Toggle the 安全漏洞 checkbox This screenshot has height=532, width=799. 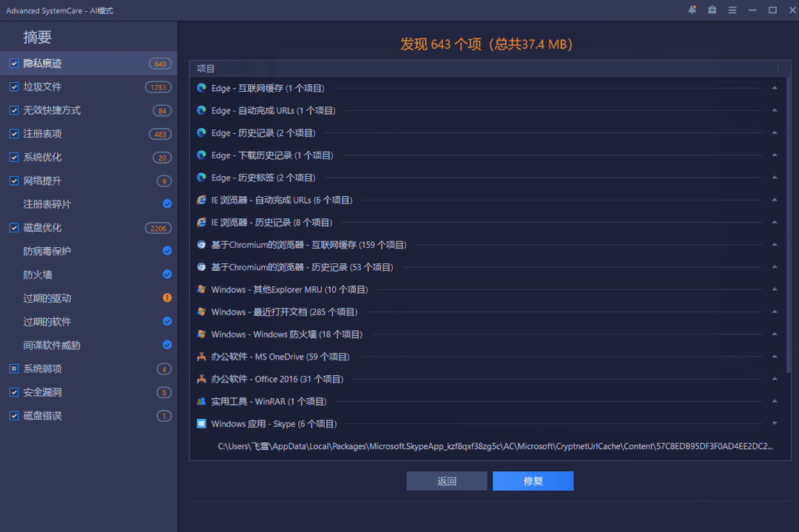14,392
